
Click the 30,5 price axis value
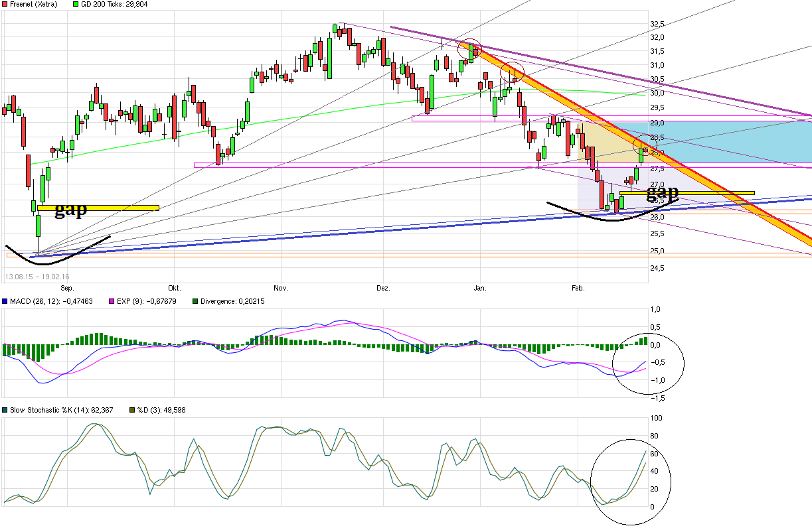point(657,80)
